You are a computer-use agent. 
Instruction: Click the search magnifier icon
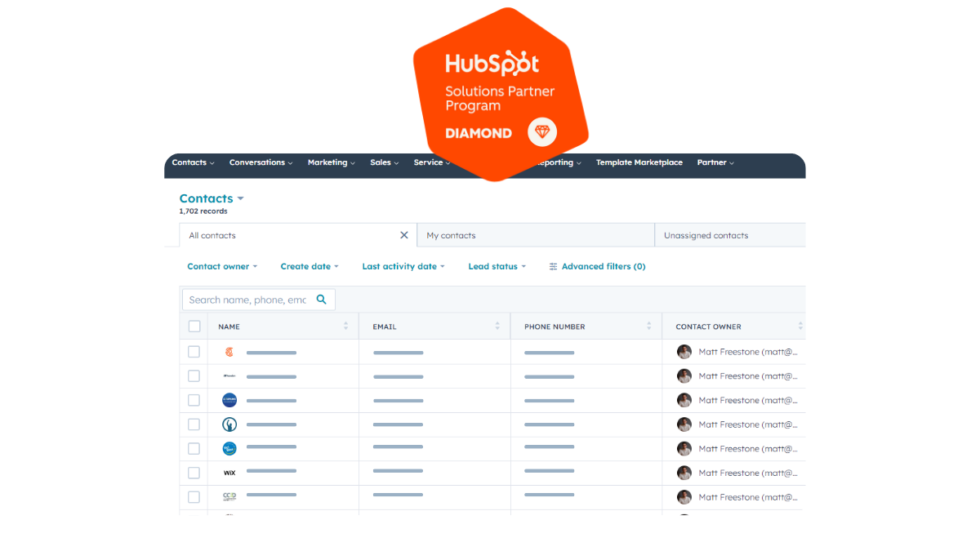click(322, 300)
